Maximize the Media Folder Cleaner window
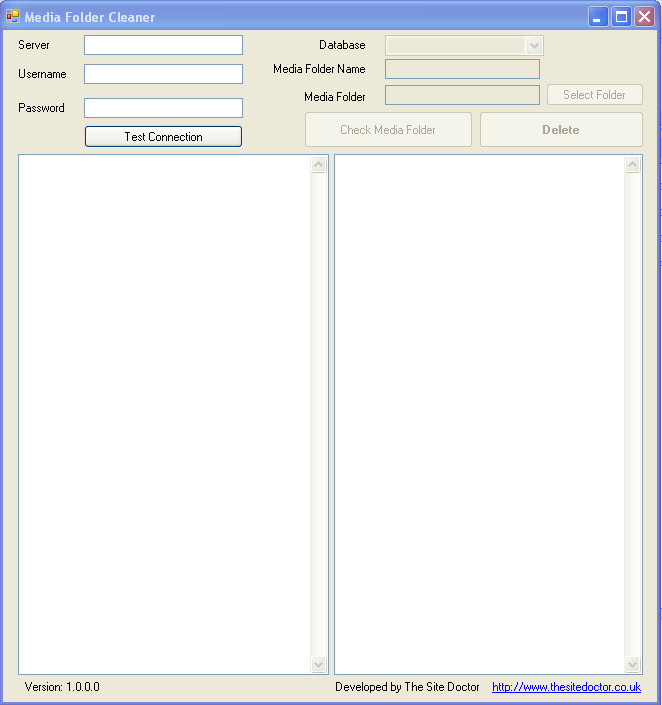The height and width of the screenshot is (705, 662). (x=621, y=17)
